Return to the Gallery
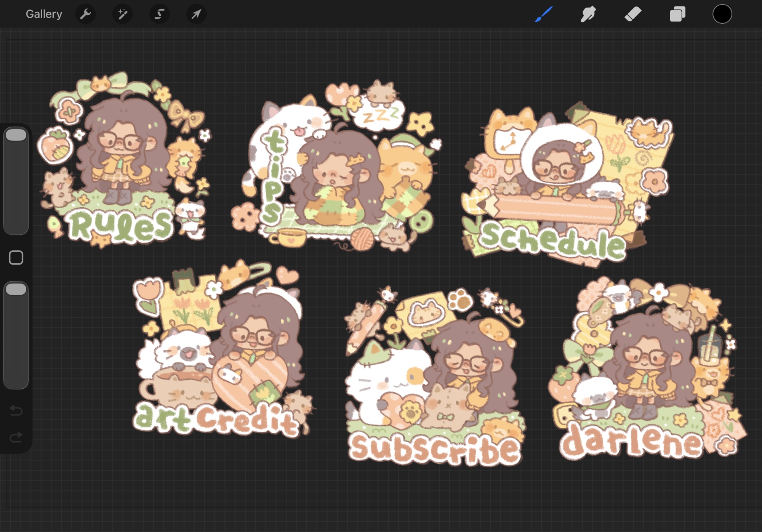 point(44,14)
